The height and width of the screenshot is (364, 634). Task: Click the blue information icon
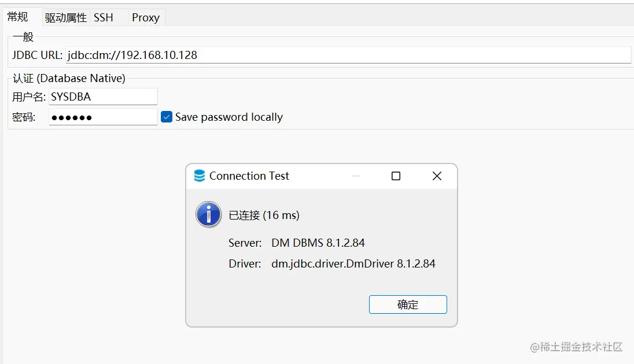coord(208,214)
